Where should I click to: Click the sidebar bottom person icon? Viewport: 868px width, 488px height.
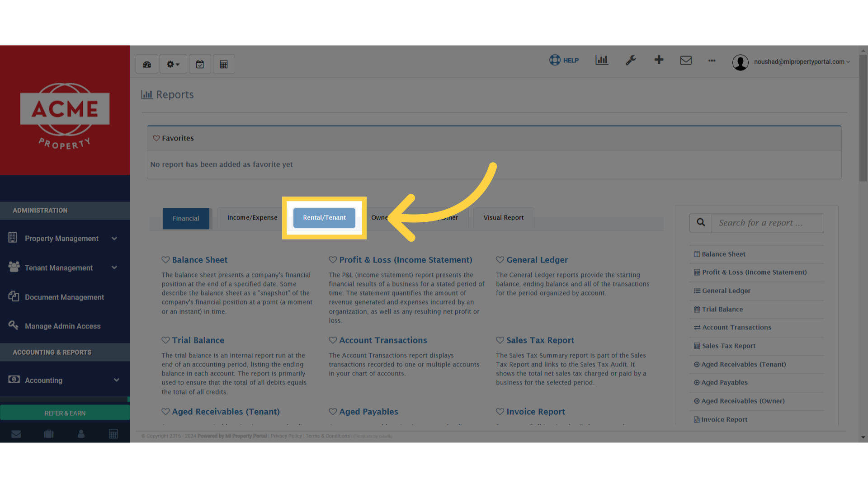[81, 434]
